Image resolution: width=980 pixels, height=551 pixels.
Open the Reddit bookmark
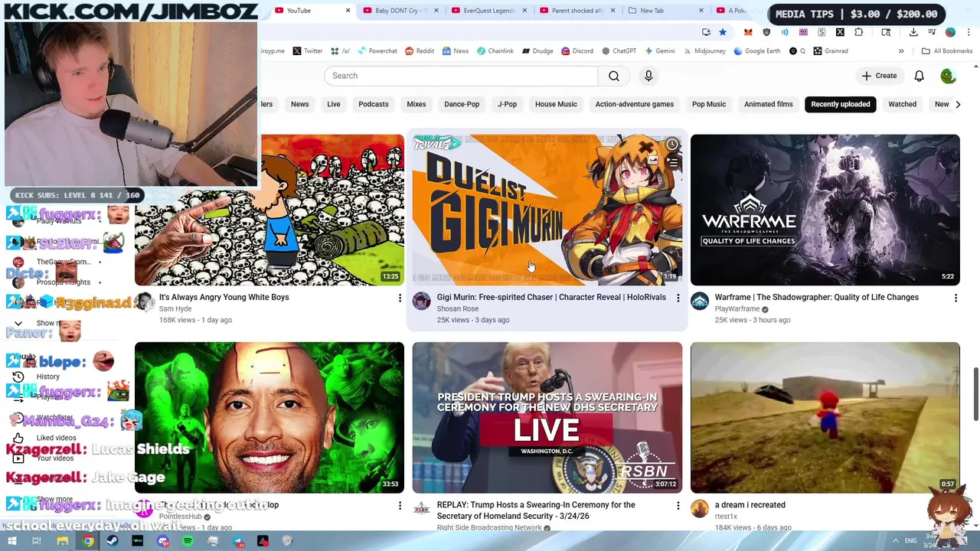[420, 51]
